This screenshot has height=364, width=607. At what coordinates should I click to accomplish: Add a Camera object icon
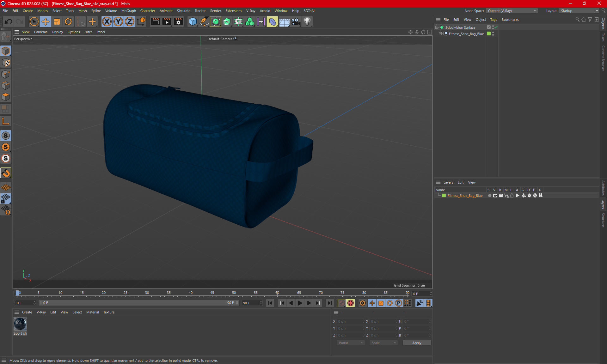[x=296, y=21]
